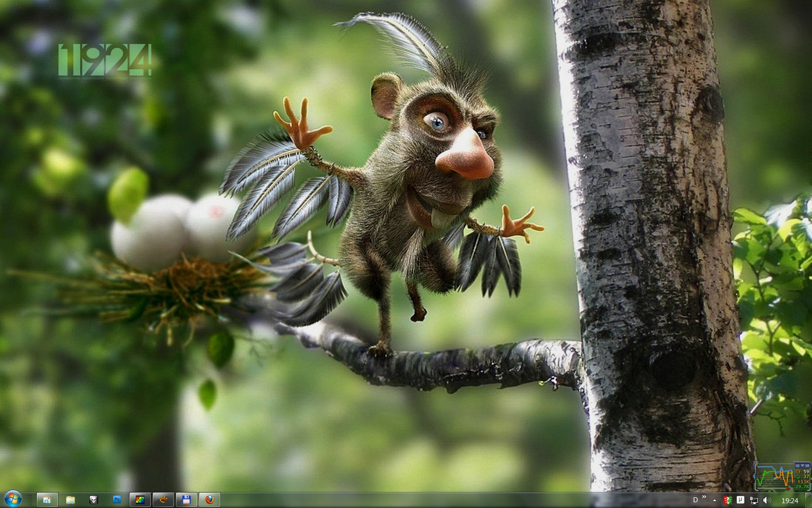Viewport: 812px width, 508px height.
Task: Expand the toolbar overflow double chevron
Action: tap(704, 496)
